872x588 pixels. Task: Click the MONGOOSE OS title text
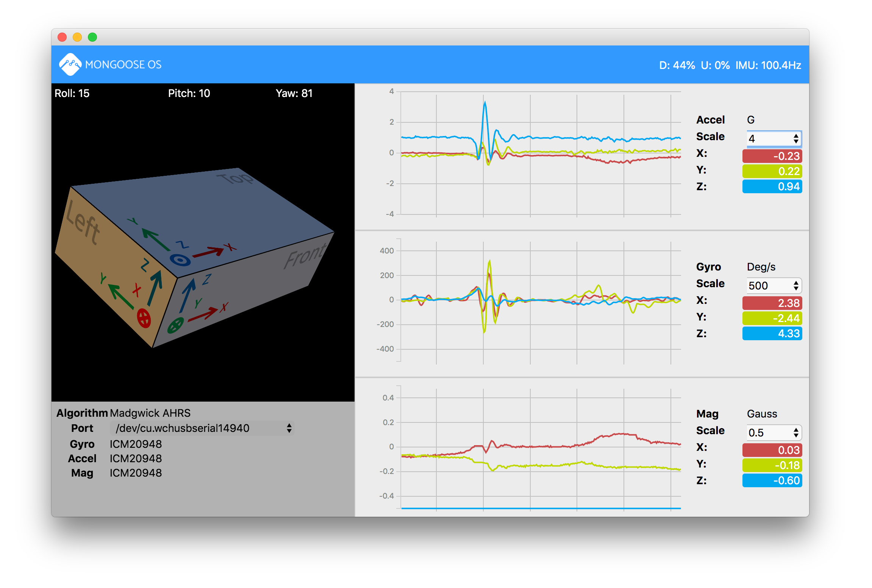(123, 64)
